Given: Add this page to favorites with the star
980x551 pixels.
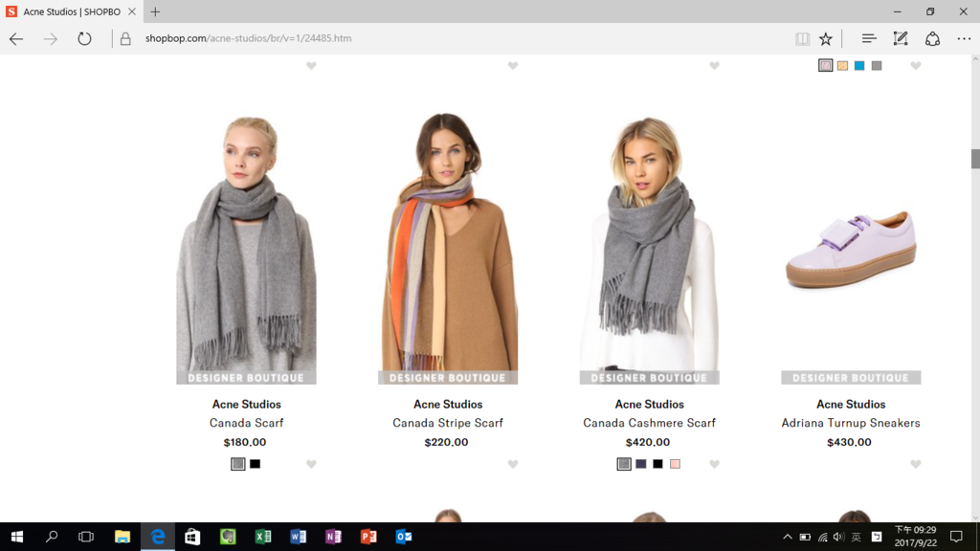Looking at the screenshot, I should coord(826,38).
